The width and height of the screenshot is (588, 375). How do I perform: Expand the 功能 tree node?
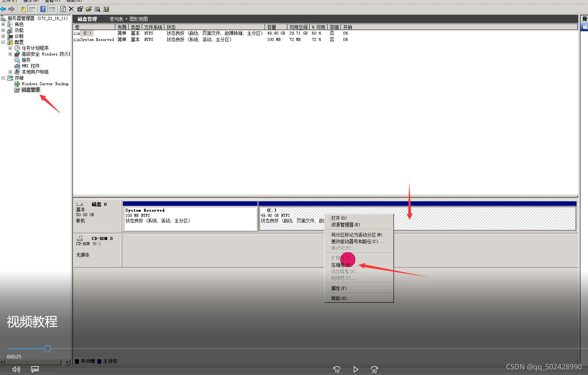3,30
